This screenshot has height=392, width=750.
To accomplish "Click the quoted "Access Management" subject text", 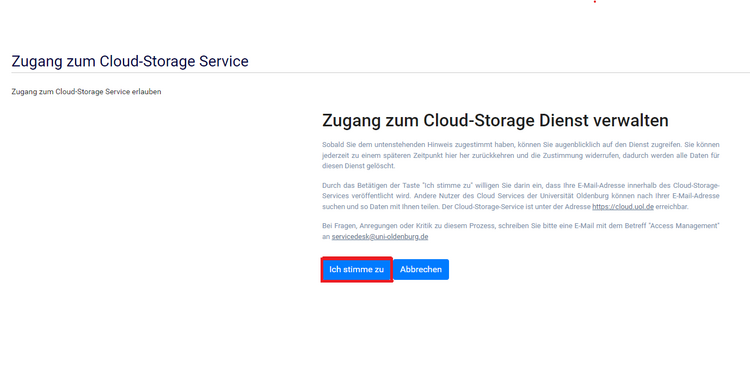I will pos(684,226).
